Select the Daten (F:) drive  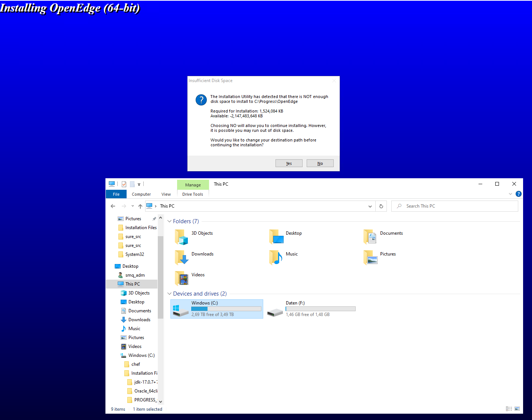[311, 309]
